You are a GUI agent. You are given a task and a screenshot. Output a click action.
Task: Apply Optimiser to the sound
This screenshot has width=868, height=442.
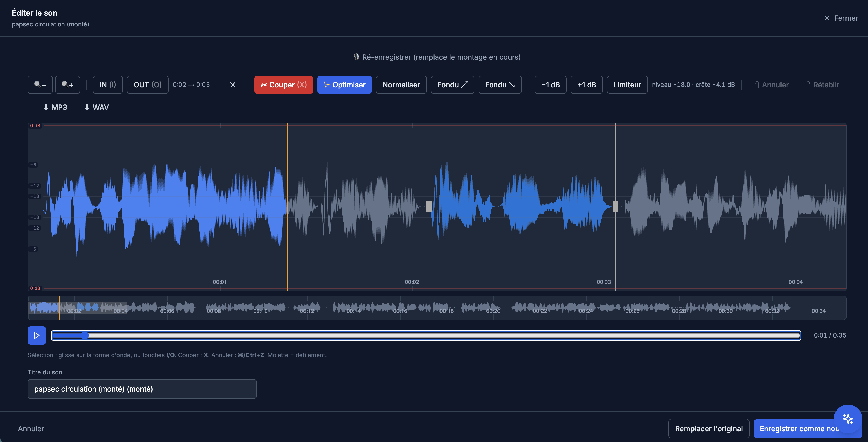[x=344, y=85]
